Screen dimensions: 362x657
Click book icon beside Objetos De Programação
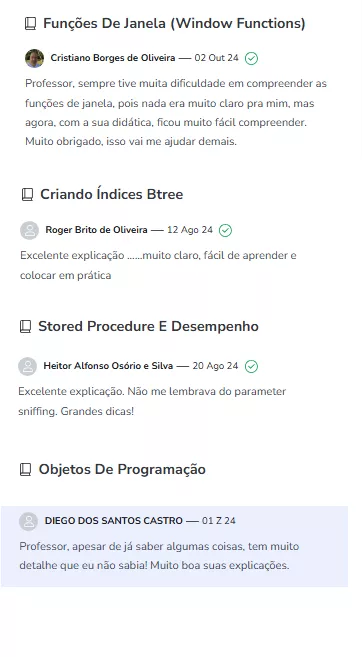pos(26,469)
